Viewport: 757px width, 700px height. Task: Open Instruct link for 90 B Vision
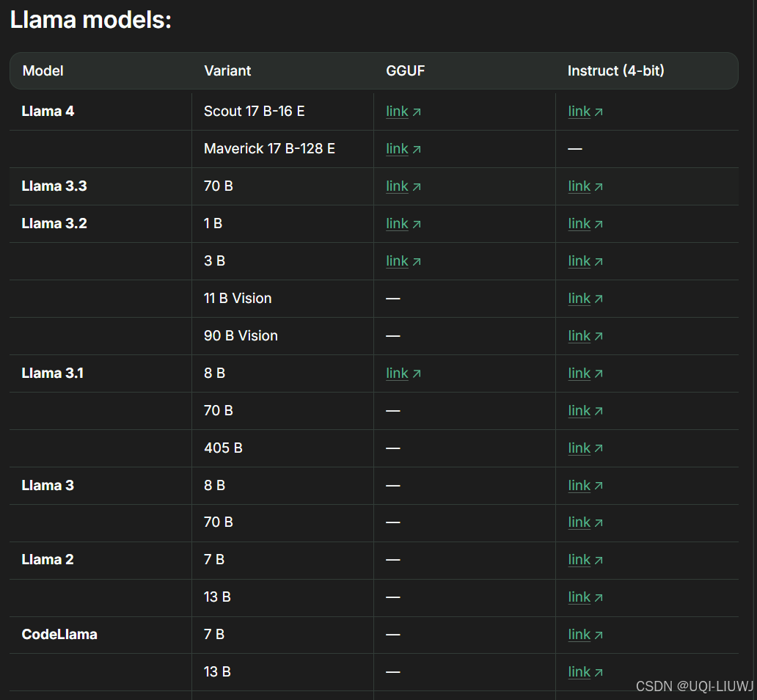click(x=585, y=336)
